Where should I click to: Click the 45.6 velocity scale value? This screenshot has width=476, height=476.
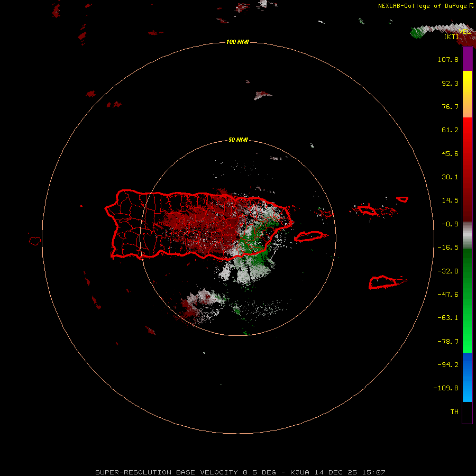pos(450,153)
